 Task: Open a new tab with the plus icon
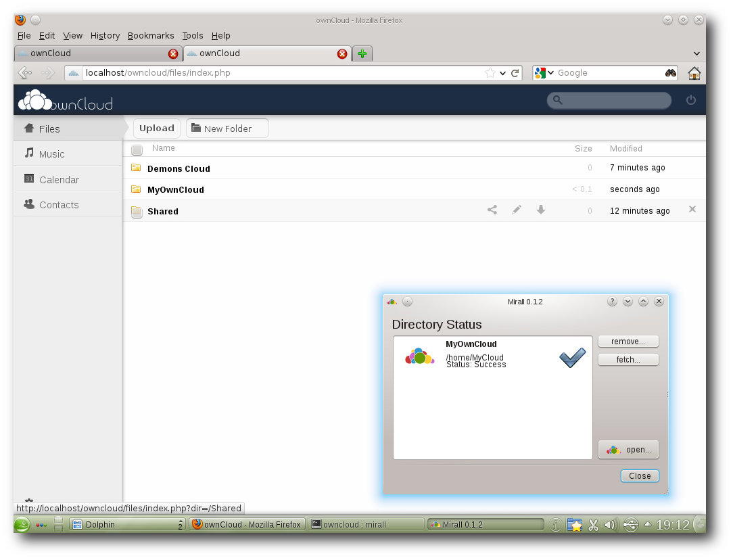coord(362,53)
